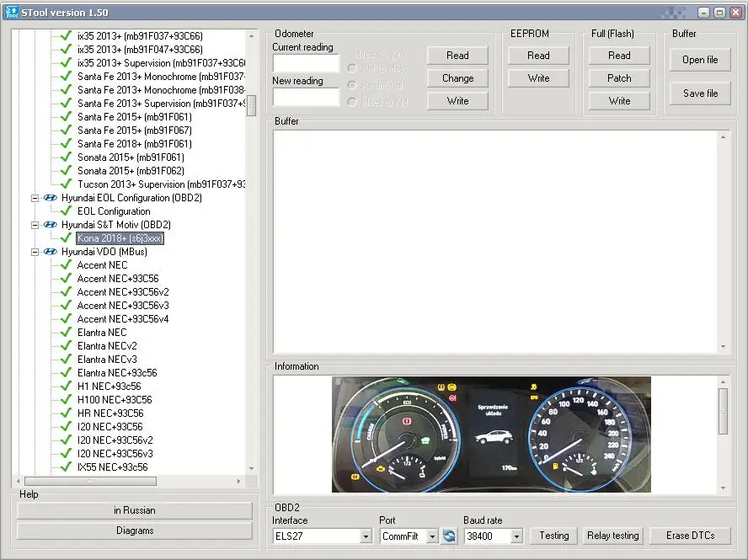Click the Save file button
The width and height of the screenshot is (748, 560).
(x=700, y=93)
